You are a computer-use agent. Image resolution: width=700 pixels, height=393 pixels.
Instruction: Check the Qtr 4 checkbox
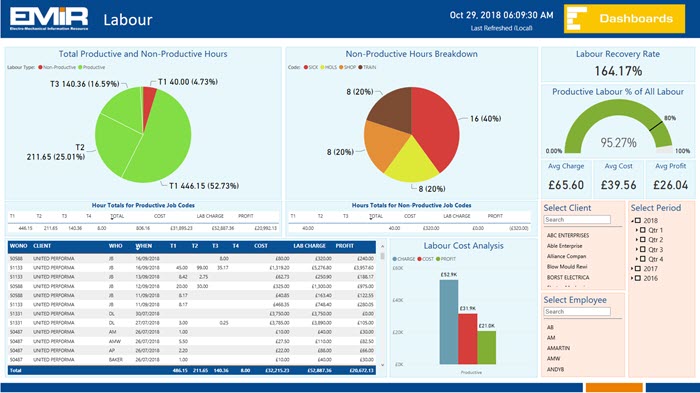click(x=643, y=259)
